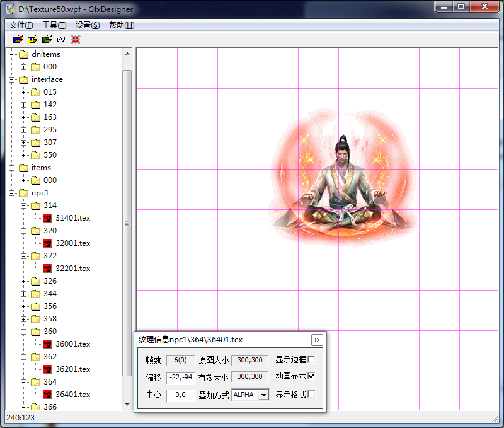The height and width of the screenshot is (428, 504).
Task: Expand the 358 folder node
Action: click(x=23, y=319)
